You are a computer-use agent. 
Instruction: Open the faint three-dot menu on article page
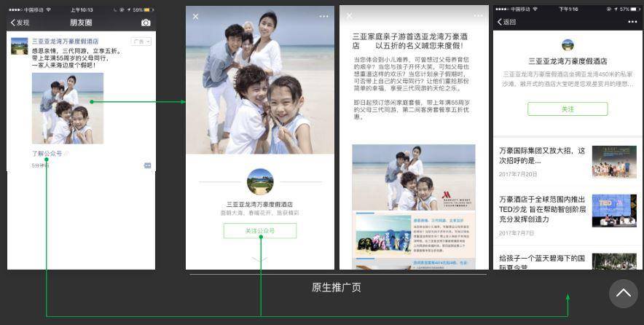(x=478, y=15)
